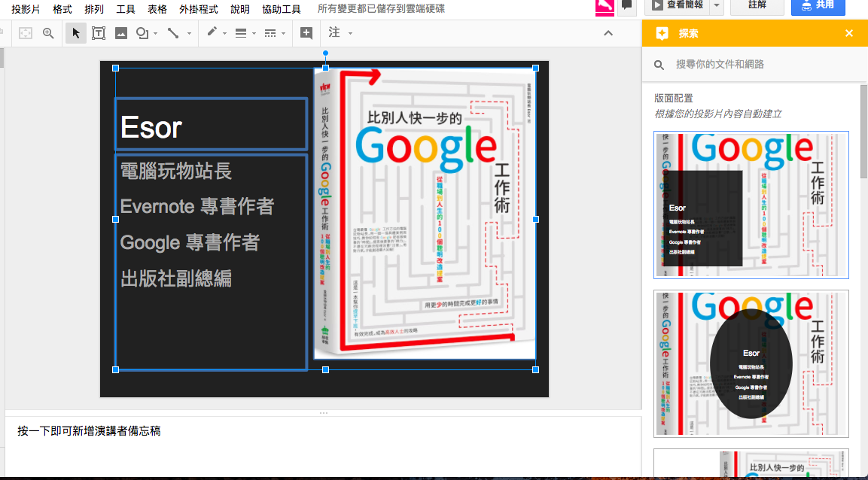Click the speaker notes area 按一下即可新增演講者備忘稿
The height and width of the screenshot is (480, 868).
[89, 431]
